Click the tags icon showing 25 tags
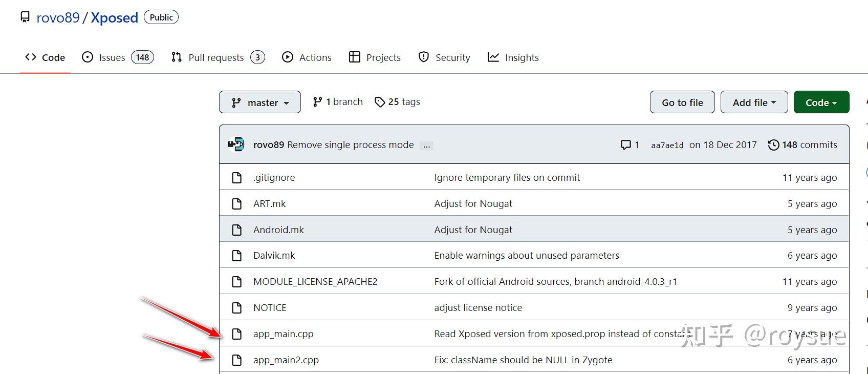Image resolution: width=868 pixels, height=374 pixels. [380, 102]
